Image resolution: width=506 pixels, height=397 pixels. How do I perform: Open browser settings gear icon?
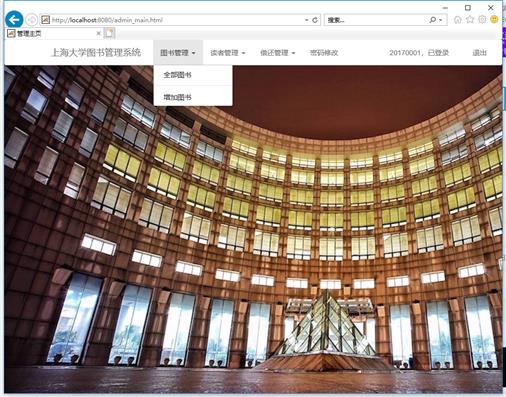coord(482,19)
